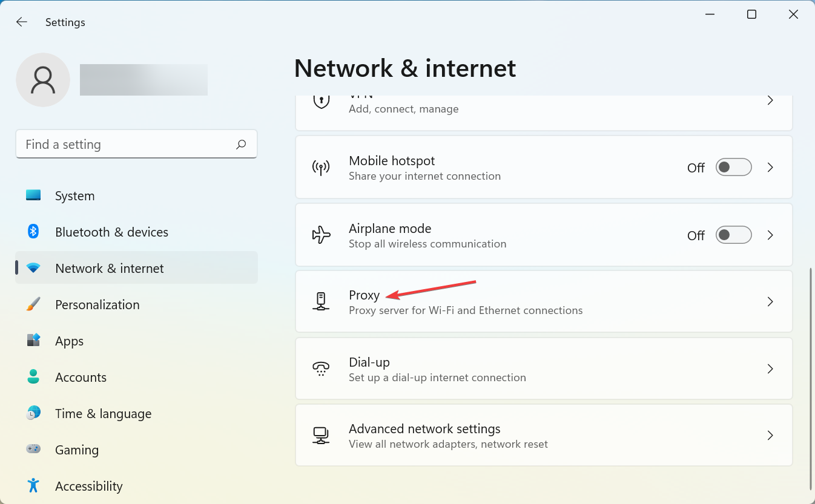Click the Bluetooth icon in sidebar
The image size is (815, 504).
(x=33, y=232)
